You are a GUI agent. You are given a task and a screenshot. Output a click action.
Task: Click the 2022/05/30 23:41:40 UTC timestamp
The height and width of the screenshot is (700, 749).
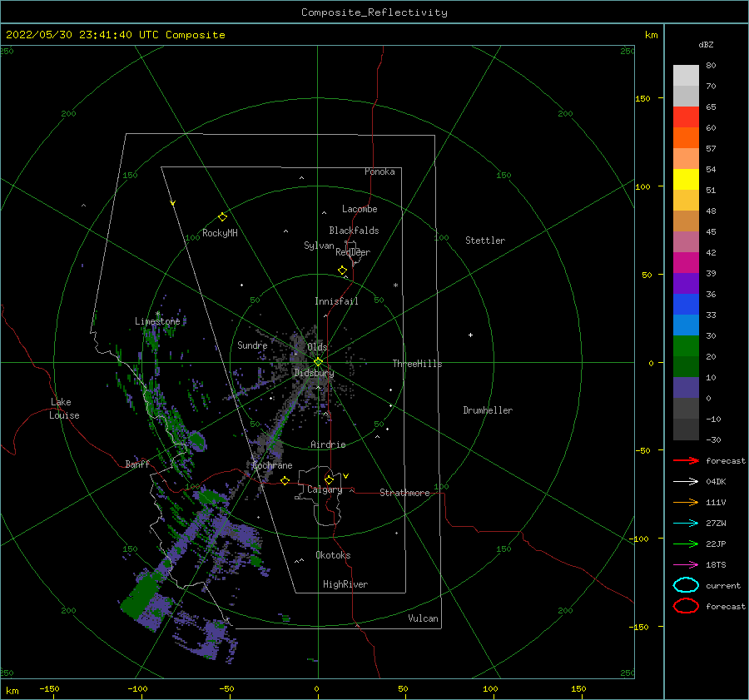click(116, 35)
